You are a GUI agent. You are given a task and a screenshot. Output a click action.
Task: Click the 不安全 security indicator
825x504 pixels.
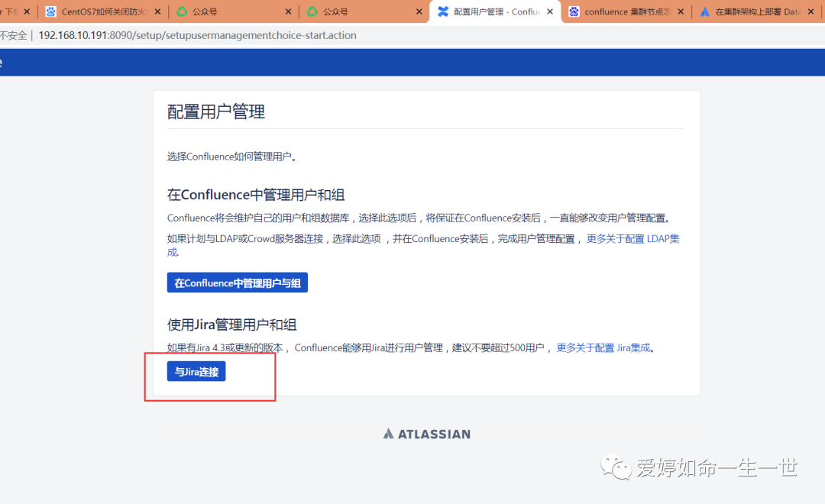pos(13,35)
